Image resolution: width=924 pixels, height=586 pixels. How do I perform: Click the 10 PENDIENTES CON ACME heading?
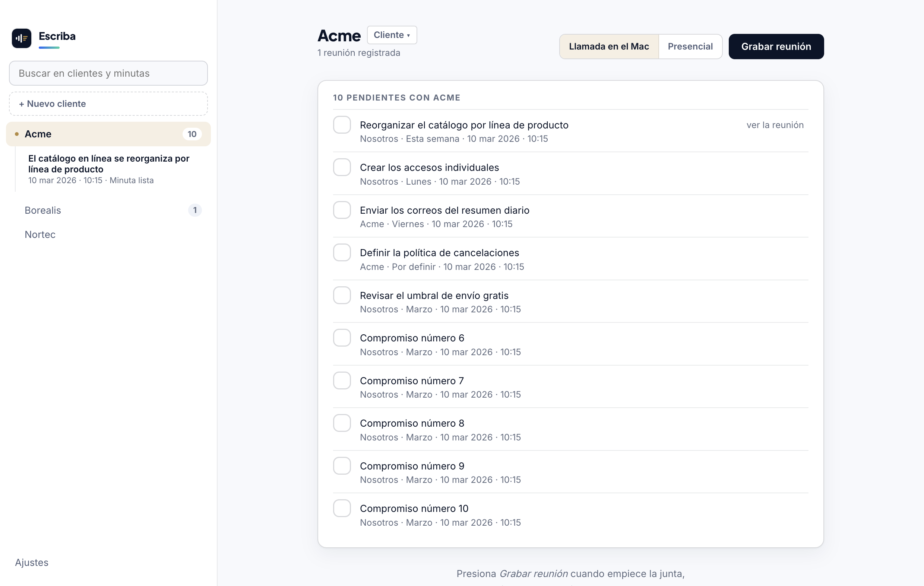point(396,98)
